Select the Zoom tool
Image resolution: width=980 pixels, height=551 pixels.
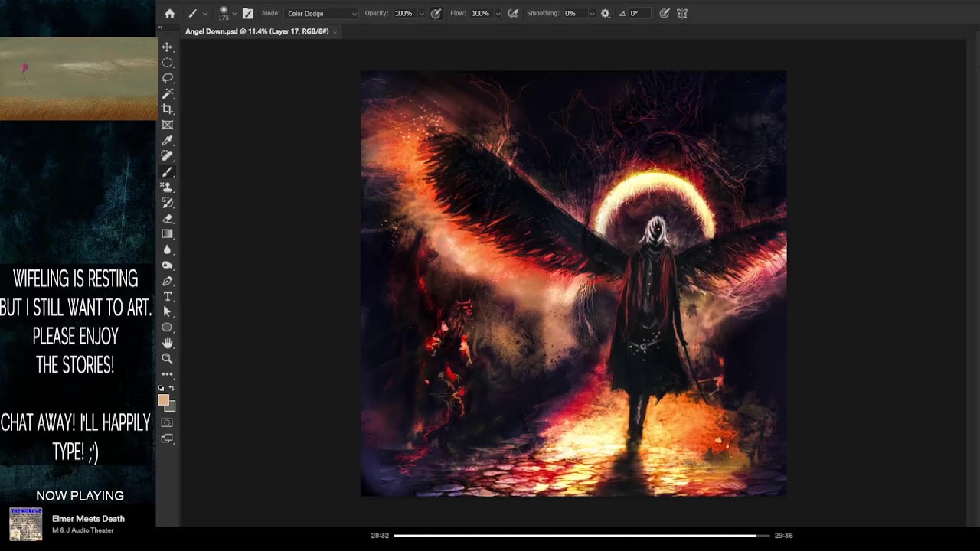pyautogui.click(x=167, y=358)
